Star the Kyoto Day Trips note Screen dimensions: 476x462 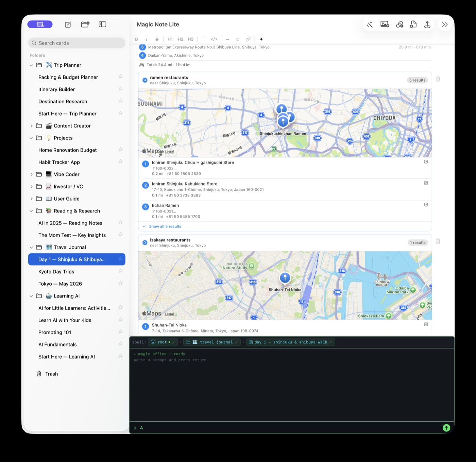[120, 271]
